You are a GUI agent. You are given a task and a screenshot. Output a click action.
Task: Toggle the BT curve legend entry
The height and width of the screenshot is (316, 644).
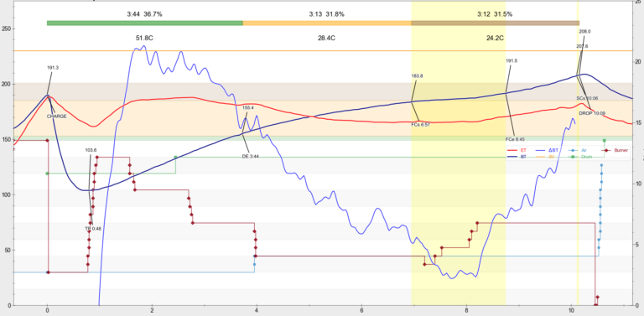(x=517, y=157)
